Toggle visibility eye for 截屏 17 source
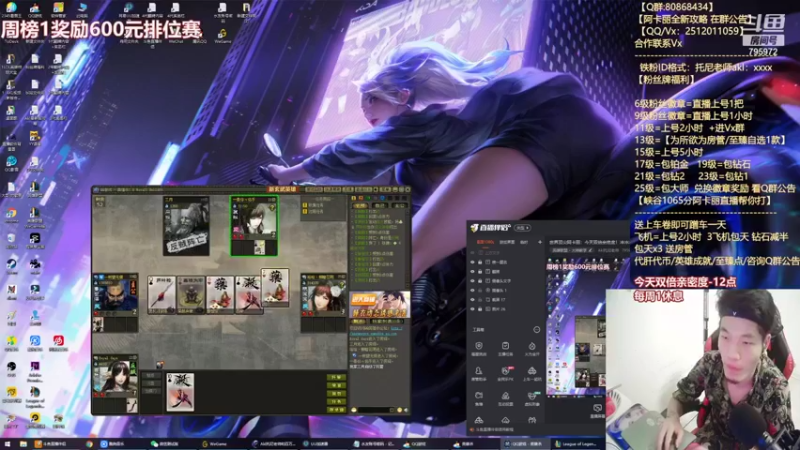The image size is (800, 450). click(x=472, y=299)
